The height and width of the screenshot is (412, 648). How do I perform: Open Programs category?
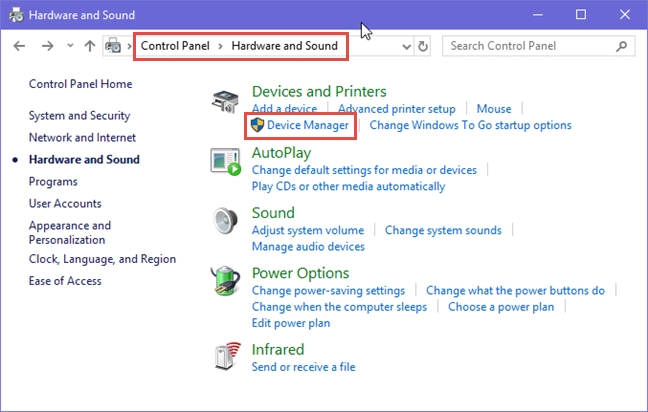(53, 182)
